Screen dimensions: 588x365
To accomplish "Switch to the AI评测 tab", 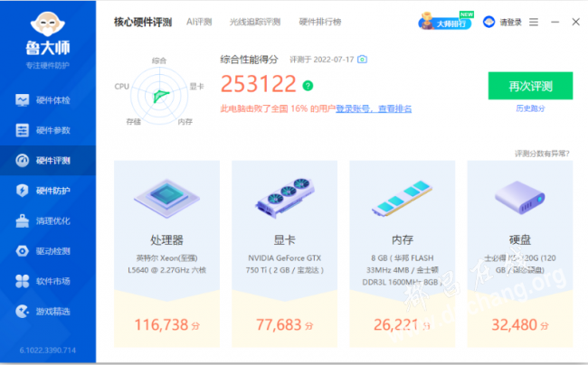I will click(x=199, y=22).
